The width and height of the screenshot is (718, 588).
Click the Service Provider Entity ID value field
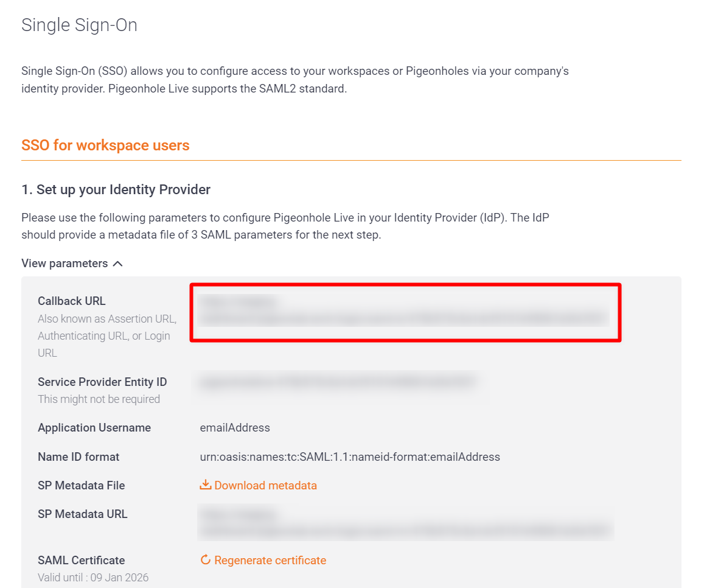pos(341,382)
